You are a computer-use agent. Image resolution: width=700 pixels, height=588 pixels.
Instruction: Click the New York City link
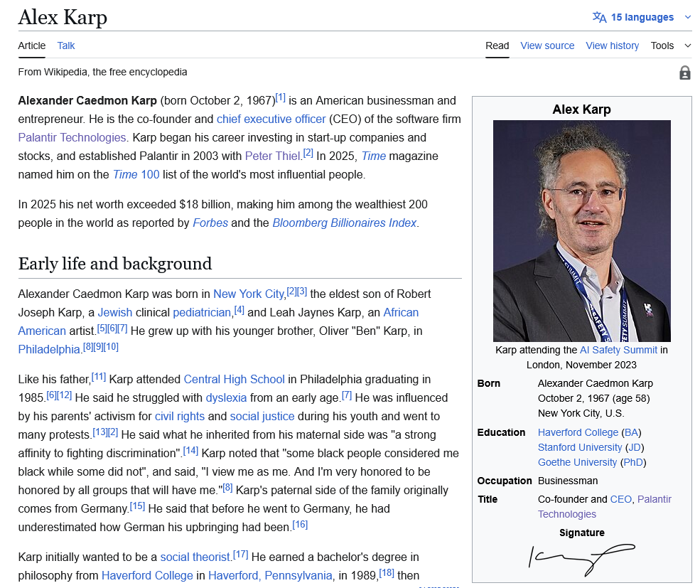tap(248, 294)
